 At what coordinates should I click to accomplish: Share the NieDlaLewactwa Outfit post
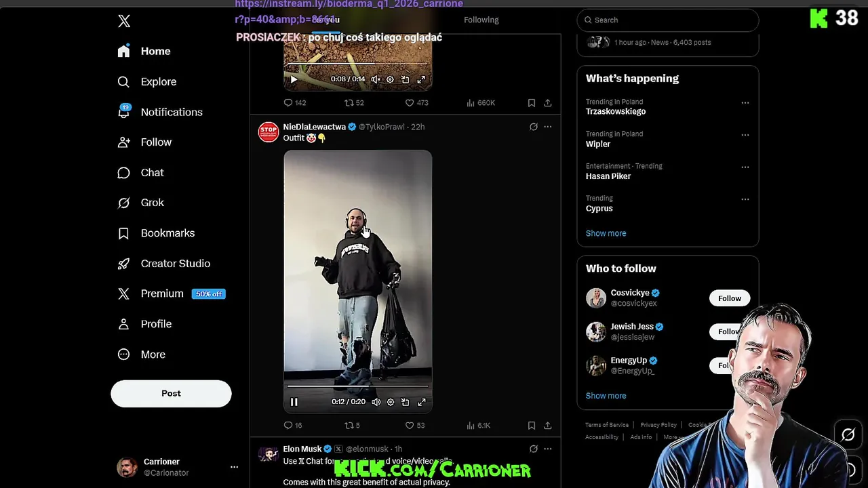point(547,426)
